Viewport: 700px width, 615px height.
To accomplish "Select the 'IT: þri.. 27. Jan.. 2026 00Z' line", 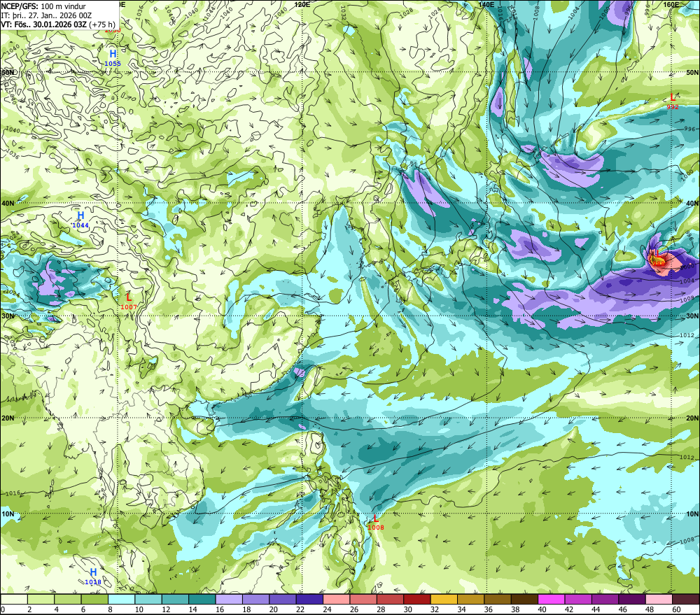I will (46, 15).
